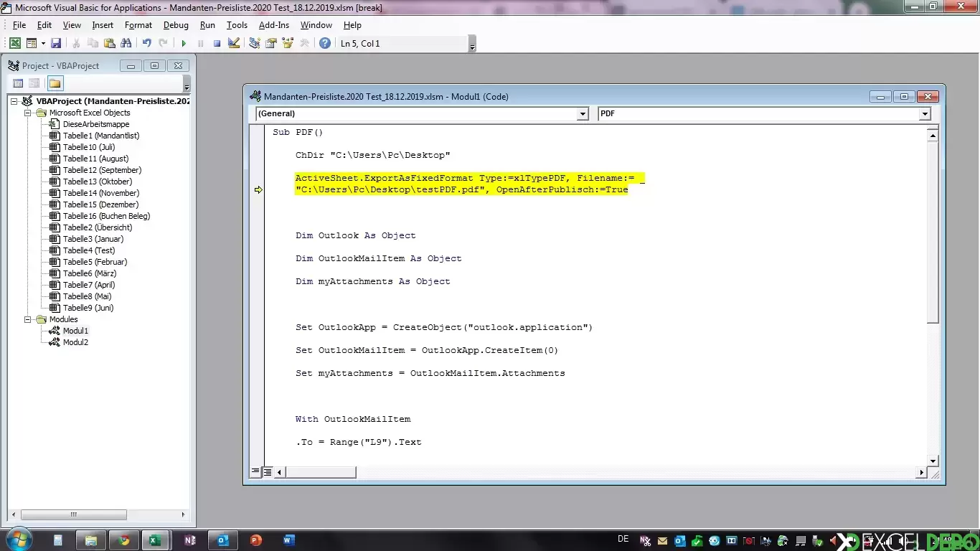Click the Copy toolbar icon

point(93,43)
